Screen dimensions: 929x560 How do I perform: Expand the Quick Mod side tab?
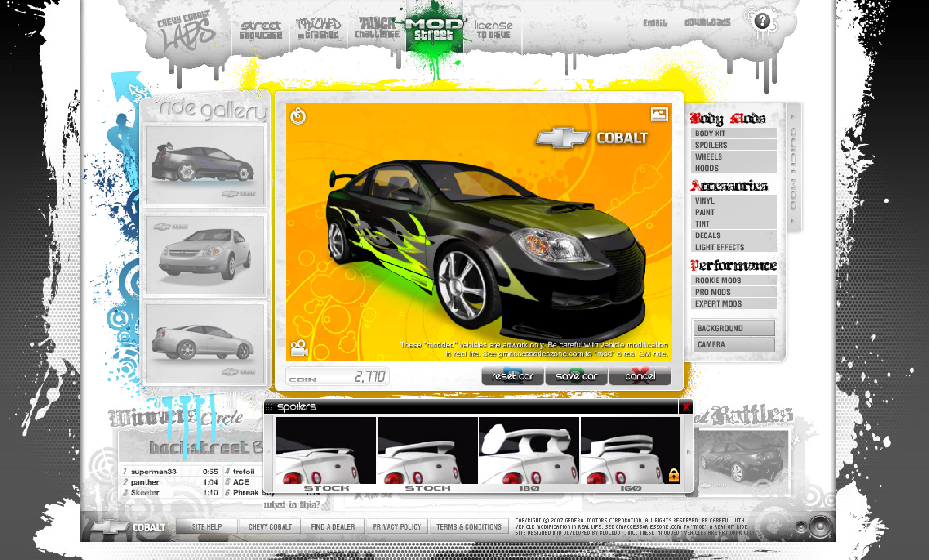[x=794, y=168]
